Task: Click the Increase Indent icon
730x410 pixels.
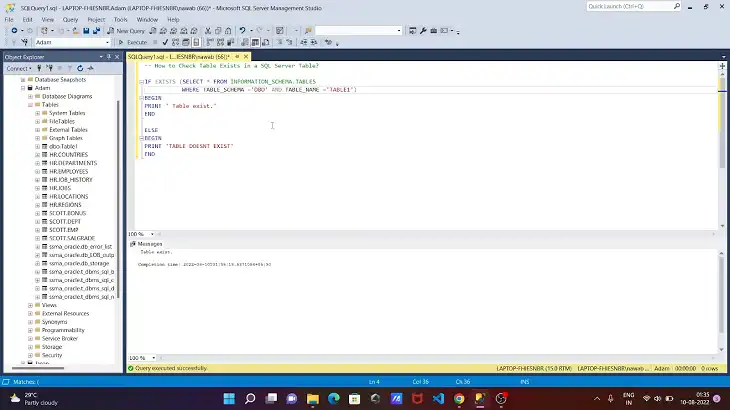Action: pos(314,42)
